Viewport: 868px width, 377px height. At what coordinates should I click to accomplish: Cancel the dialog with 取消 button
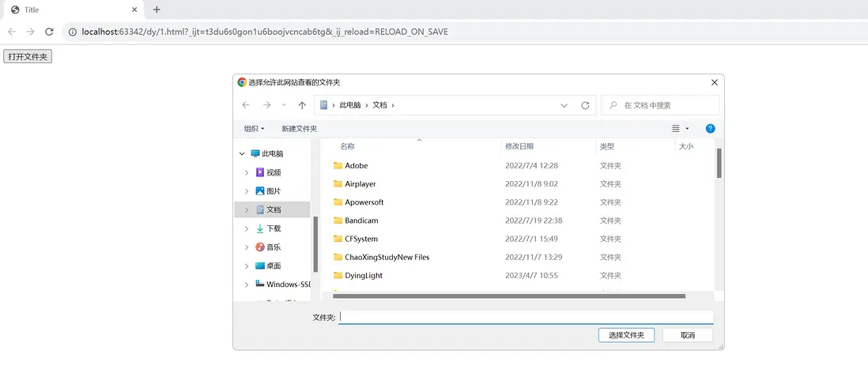click(688, 335)
